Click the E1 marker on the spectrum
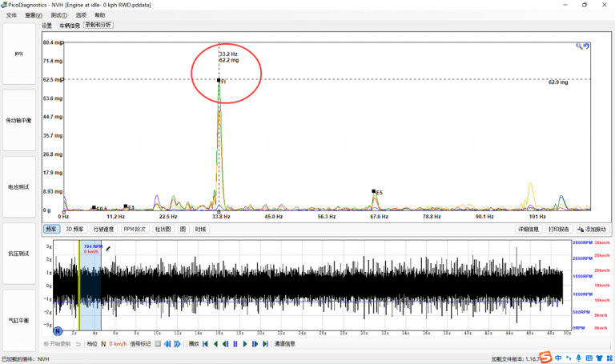This screenshot has height=364, width=615. [126, 206]
